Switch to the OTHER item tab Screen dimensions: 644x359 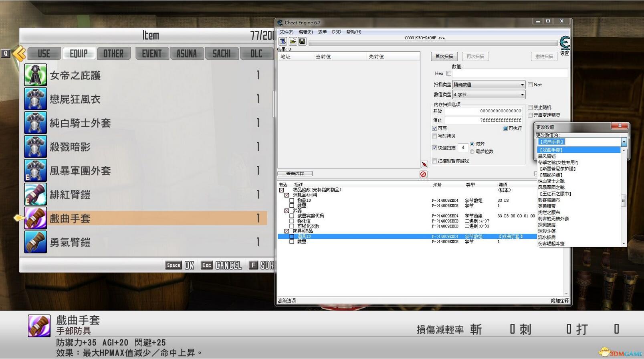[x=113, y=54]
